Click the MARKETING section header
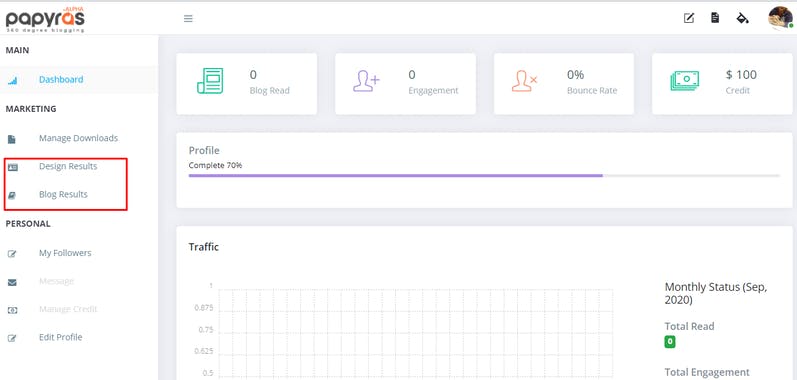This screenshot has height=380, width=797. pyautogui.click(x=31, y=109)
